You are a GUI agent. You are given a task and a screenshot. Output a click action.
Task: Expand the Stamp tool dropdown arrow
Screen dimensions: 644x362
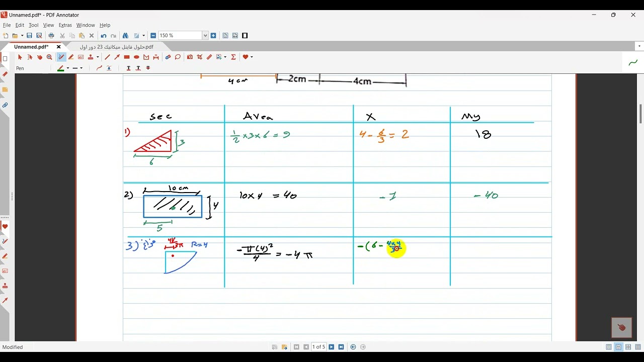tap(98, 57)
